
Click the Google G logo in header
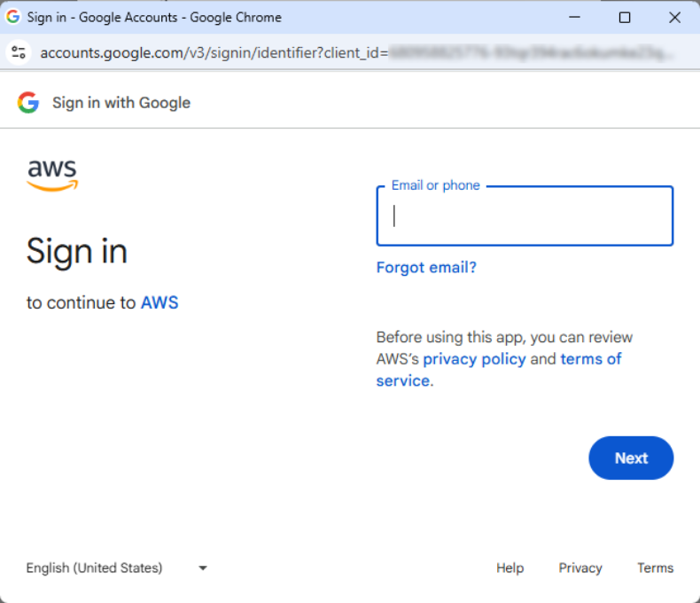click(28, 103)
